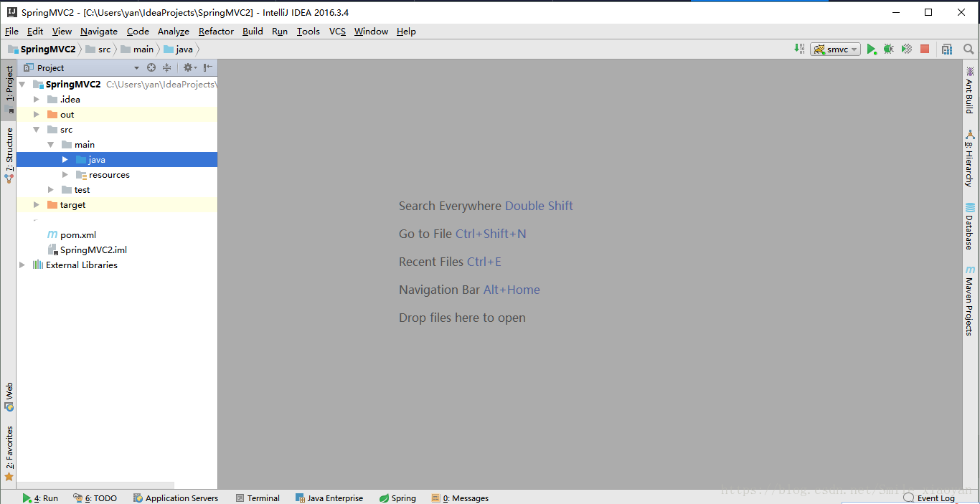Screen dimensions: 980x504
Task: Open the Navigate menu
Action: pos(99,31)
